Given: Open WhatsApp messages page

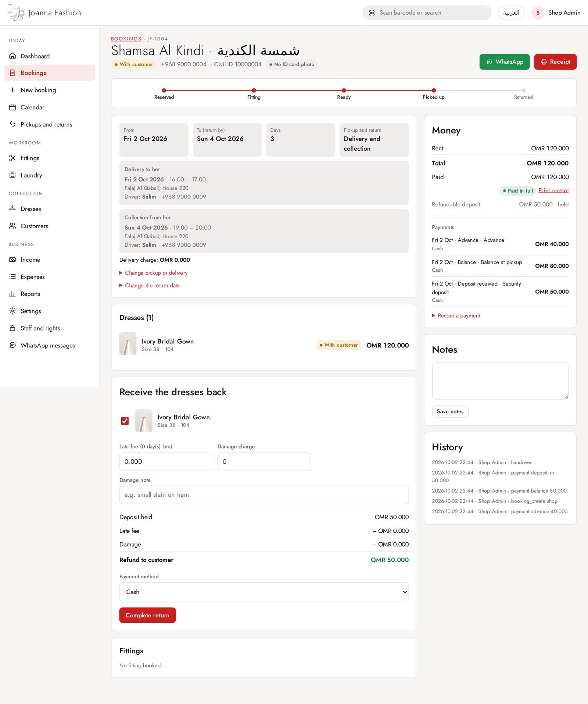Looking at the screenshot, I should (50, 345).
